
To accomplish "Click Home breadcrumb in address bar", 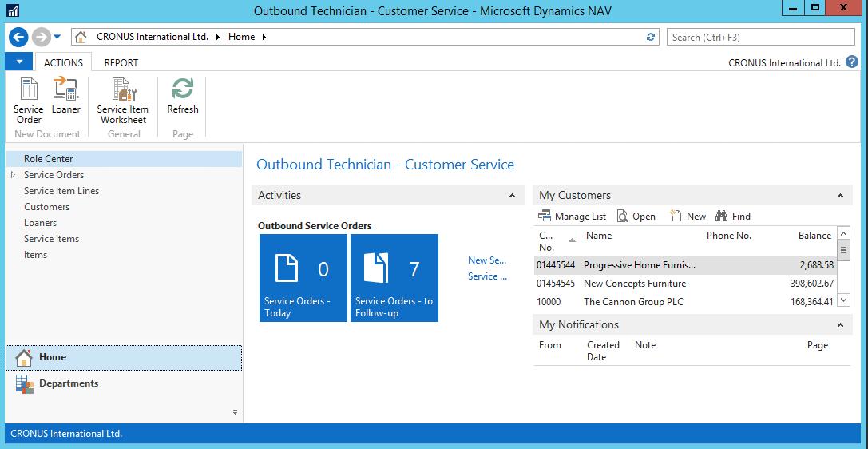I will point(241,37).
